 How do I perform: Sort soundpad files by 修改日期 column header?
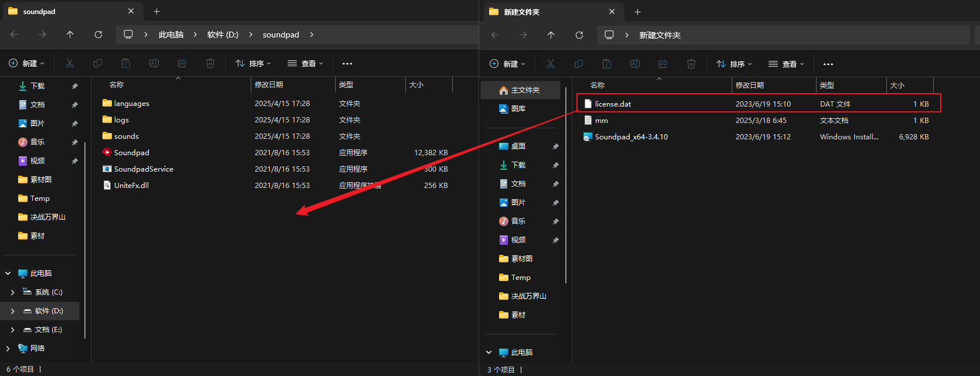click(293, 85)
